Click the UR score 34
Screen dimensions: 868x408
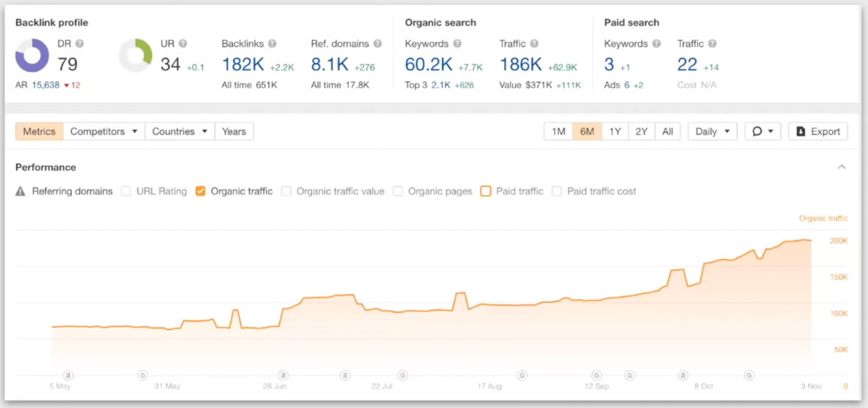[x=171, y=64]
